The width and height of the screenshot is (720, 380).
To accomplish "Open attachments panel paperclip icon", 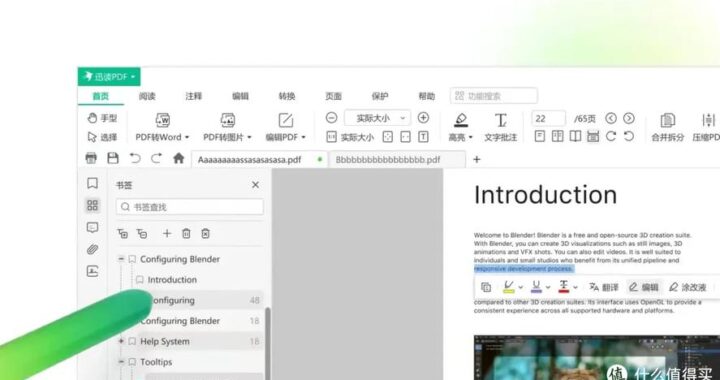I will pyautogui.click(x=92, y=250).
